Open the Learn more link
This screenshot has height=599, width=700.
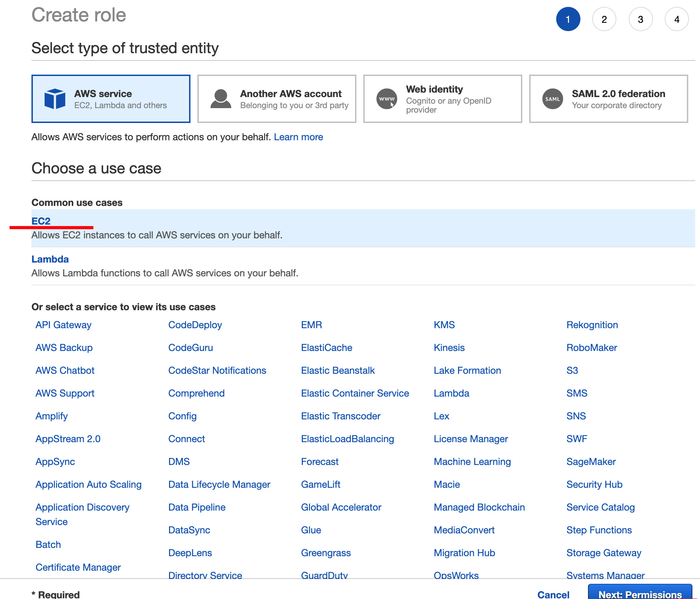[298, 137]
